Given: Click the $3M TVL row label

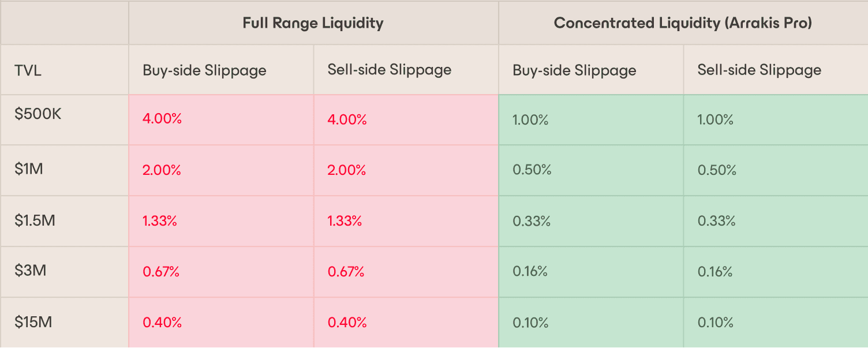Looking at the screenshot, I should pyautogui.click(x=31, y=271).
